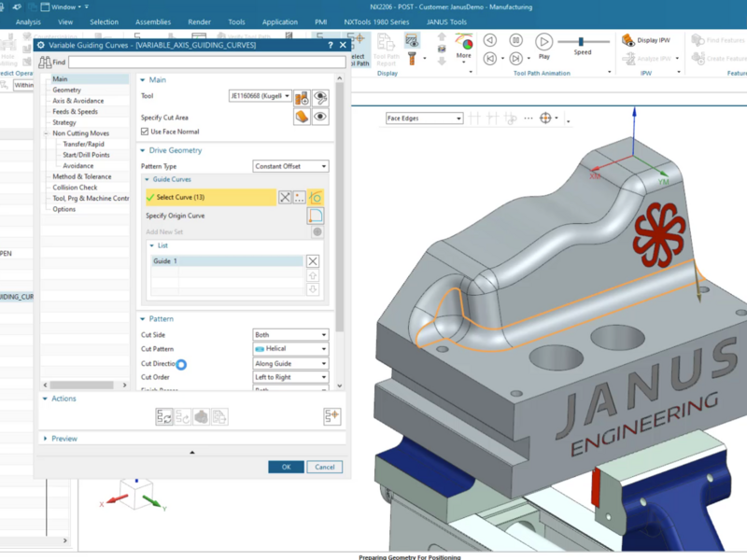Select Axis & Avoidance in the tree

(x=78, y=101)
